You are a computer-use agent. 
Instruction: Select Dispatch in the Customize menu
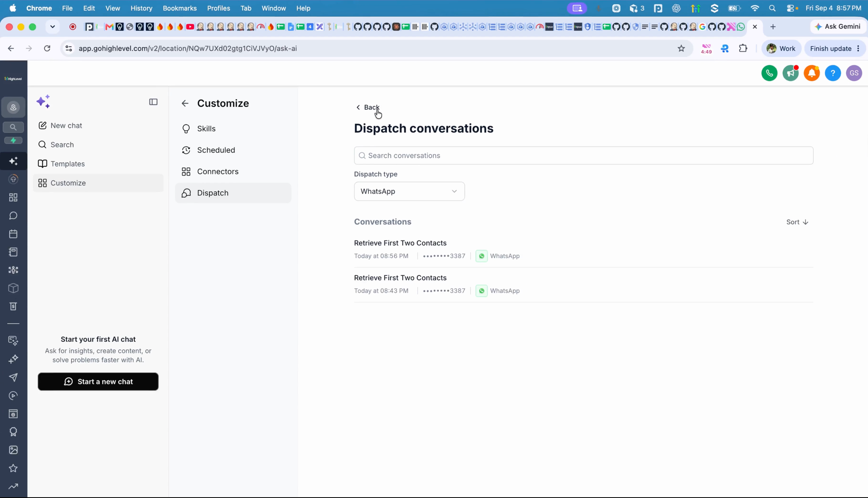pos(233,193)
